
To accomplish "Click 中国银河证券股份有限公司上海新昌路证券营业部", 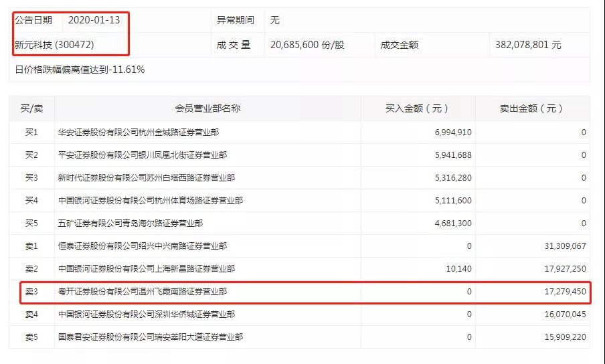I will pos(147,269).
